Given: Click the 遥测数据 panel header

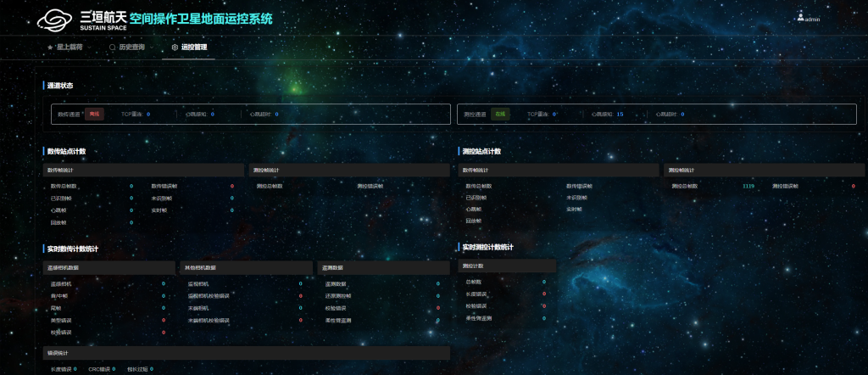Looking at the screenshot, I should (x=381, y=266).
